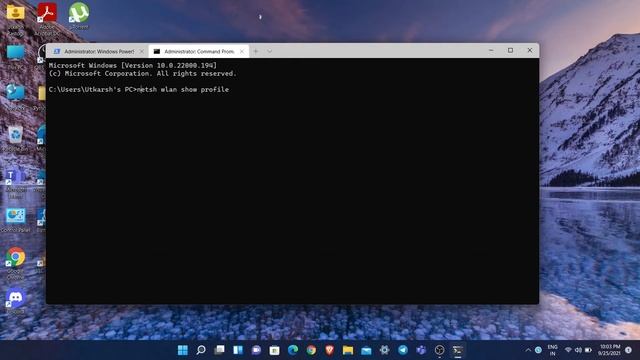The image size is (640, 360).
Task: Open File Explorer from taskbar
Action: 348,350
